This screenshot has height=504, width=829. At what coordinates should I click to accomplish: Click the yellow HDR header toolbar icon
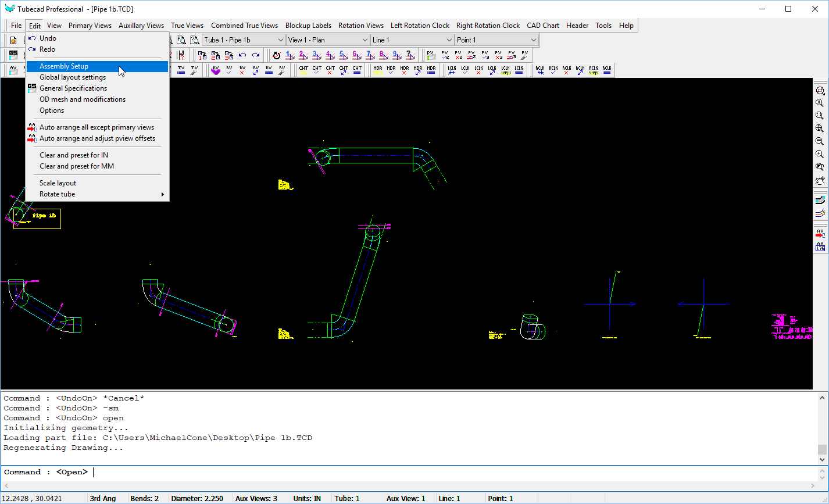pos(378,70)
